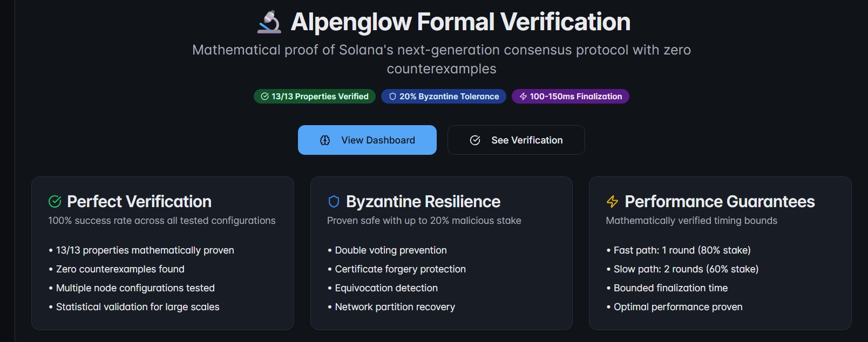
Task: Click the brain icon in View Dashboard button
Action: (x=324, y=140)
